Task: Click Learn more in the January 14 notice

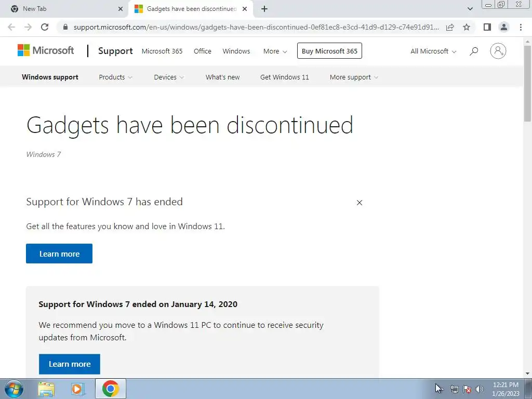Action: click(69, 364)
